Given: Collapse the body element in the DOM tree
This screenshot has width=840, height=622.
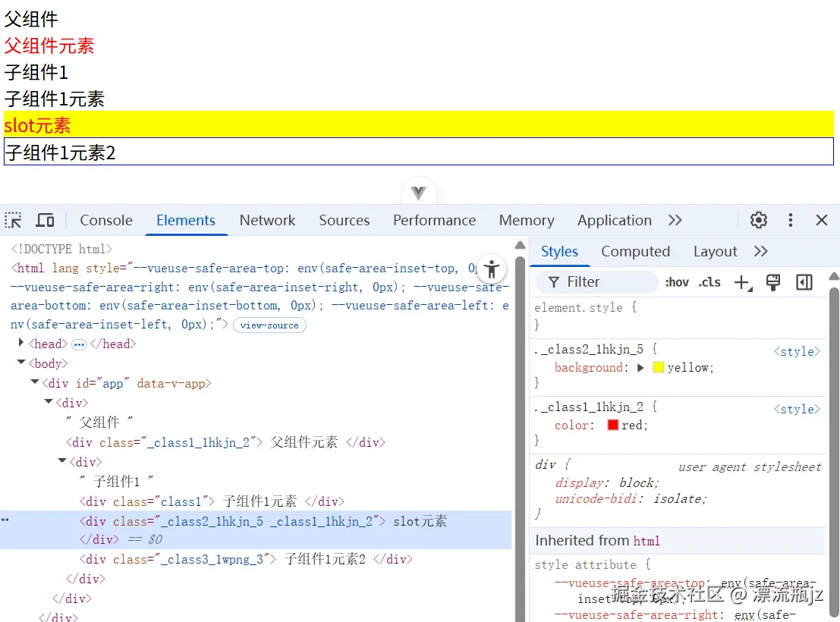Looking at the screenshot, I should 21,363.
